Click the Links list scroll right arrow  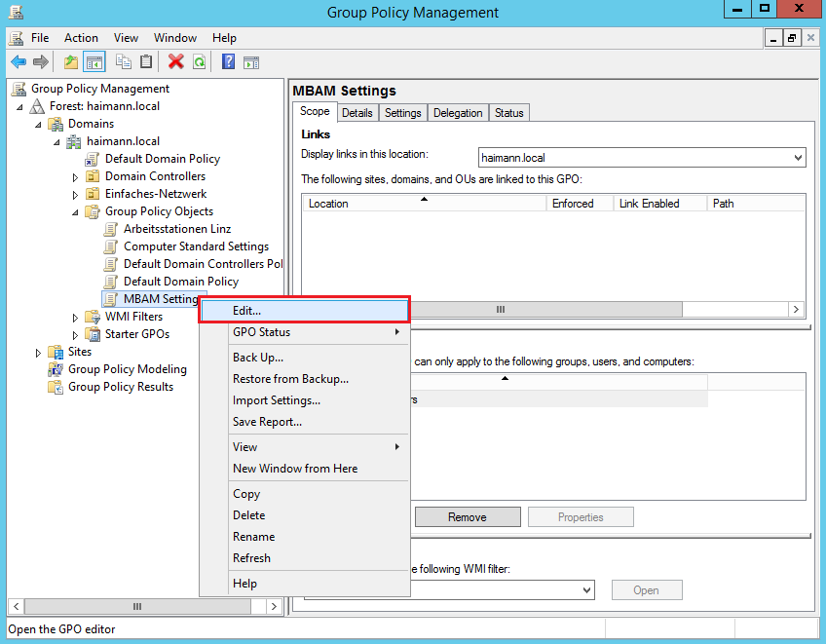[x=796, y=310]
